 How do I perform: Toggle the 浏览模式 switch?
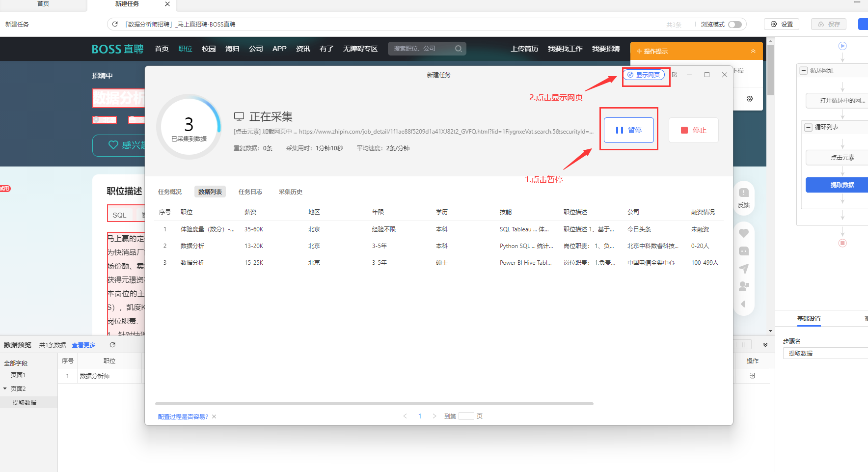tap(735, 25)
